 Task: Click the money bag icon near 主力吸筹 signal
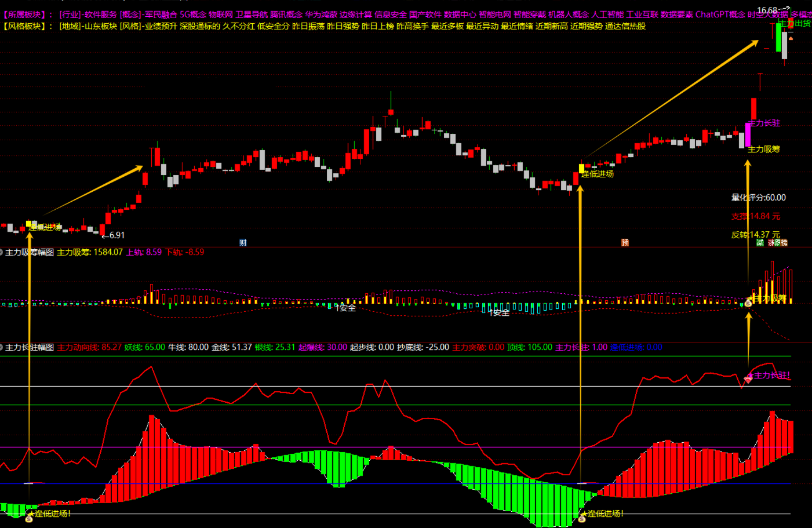pos(748,303)
